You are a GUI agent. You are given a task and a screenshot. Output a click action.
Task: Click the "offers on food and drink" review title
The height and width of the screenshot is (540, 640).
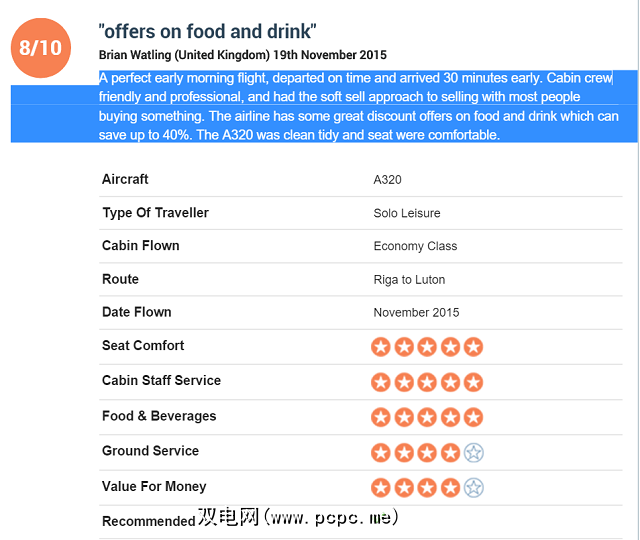click(x=208, y=32)
